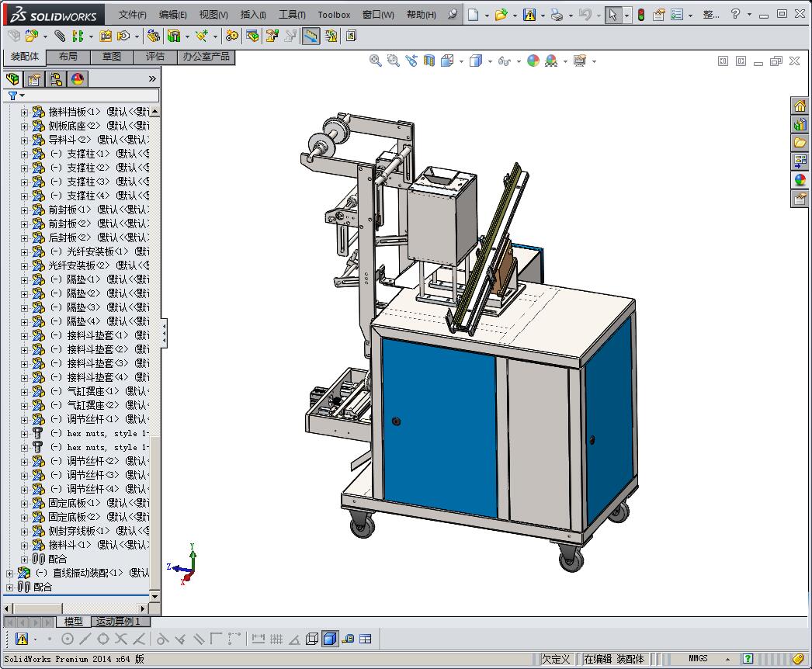
Task: Click the Zoom to Area magnifier
Action: pyautogui.click(x=394, y=61)
